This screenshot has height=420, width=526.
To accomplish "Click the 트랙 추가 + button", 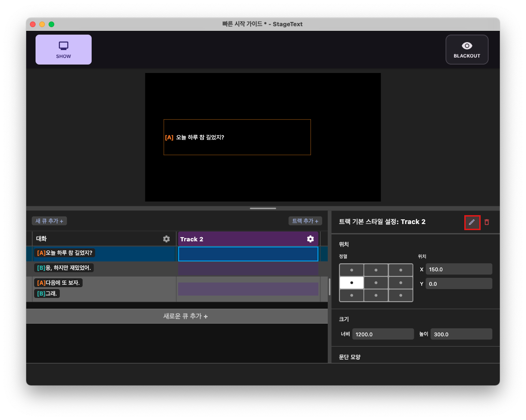I will click(305, 220).
